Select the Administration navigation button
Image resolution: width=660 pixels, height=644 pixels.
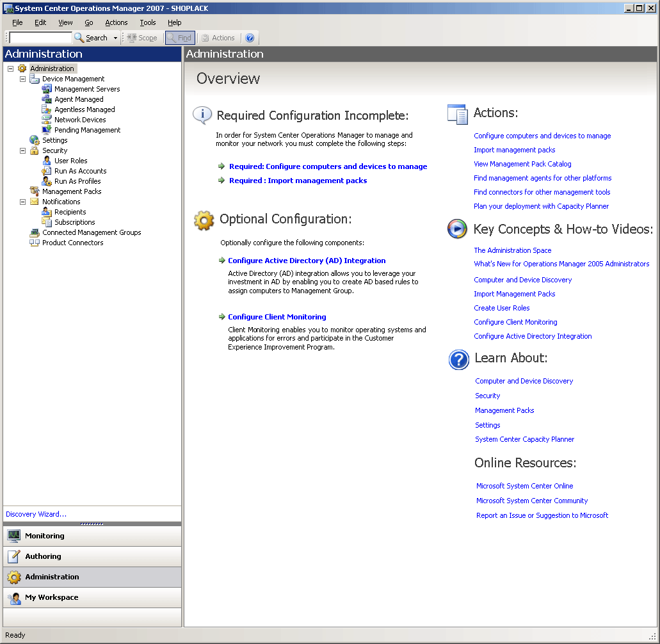pyautogui.click(x=92, y=577)
